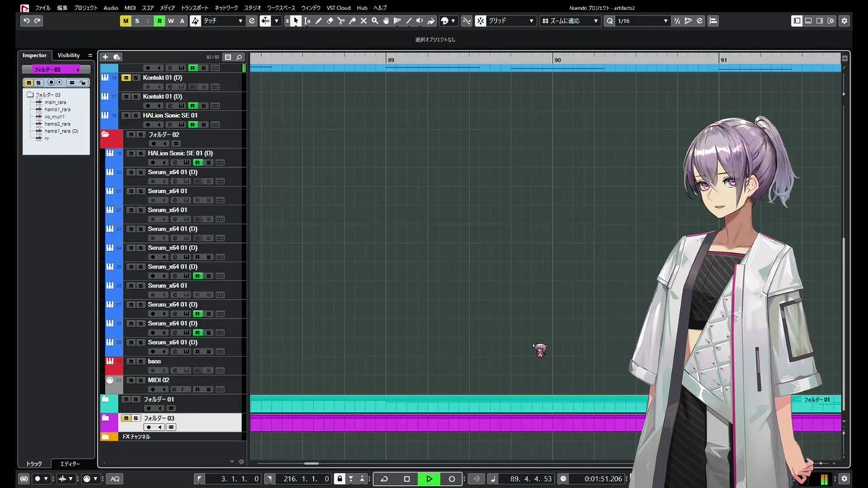Open the Auto-Scroll settings dropdown arrow
Image resolution: width=868 pixels, height=488 pixels.
coord(277,21)
